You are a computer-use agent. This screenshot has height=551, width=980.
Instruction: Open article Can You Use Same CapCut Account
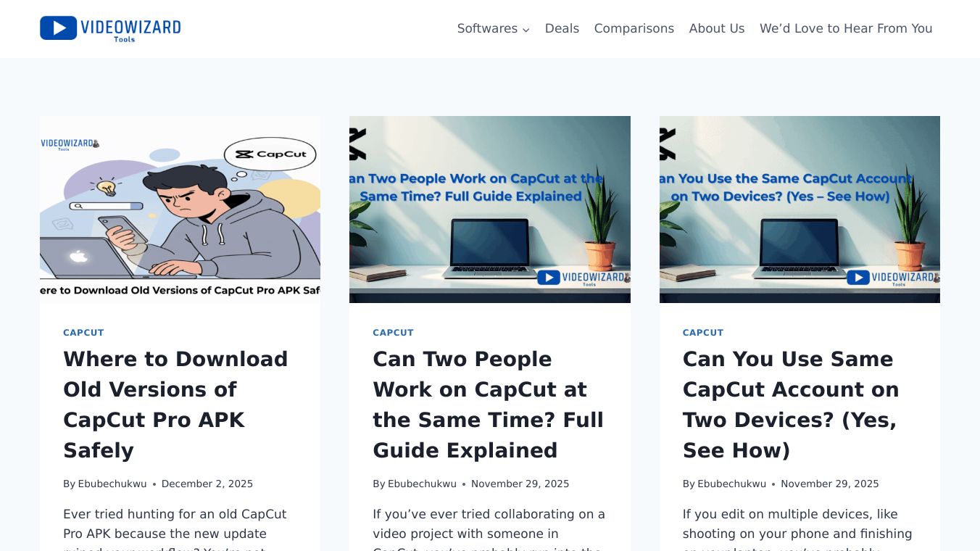click(x=791, y=405)
